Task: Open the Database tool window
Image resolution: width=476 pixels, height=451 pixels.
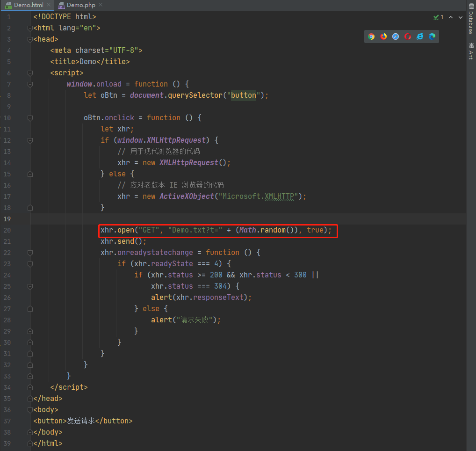Action: (471, 19)
